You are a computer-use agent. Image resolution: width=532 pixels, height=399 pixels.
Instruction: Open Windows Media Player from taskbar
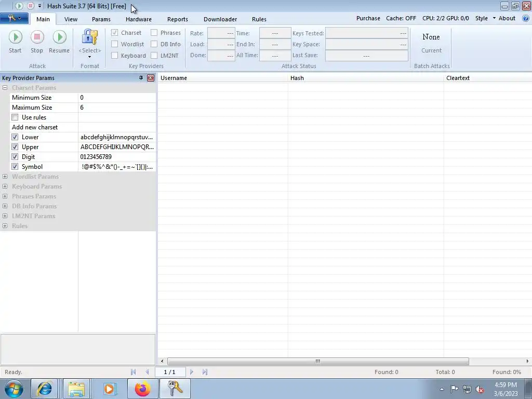click(109, 389)
